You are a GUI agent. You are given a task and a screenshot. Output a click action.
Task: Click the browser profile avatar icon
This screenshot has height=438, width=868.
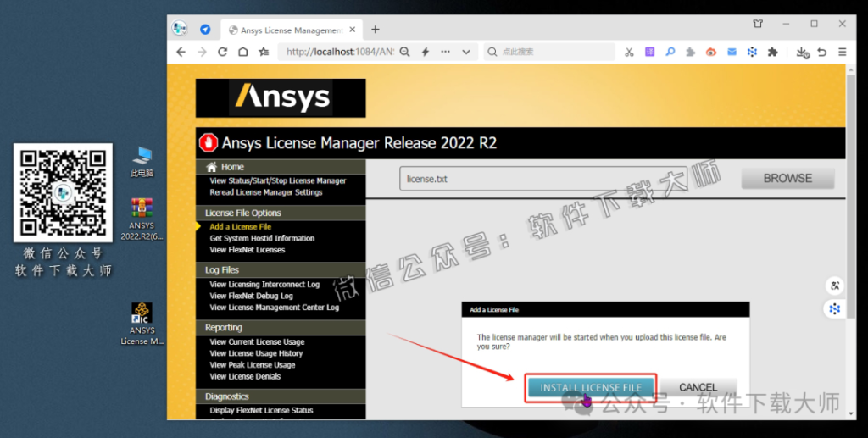coord(180,29)
